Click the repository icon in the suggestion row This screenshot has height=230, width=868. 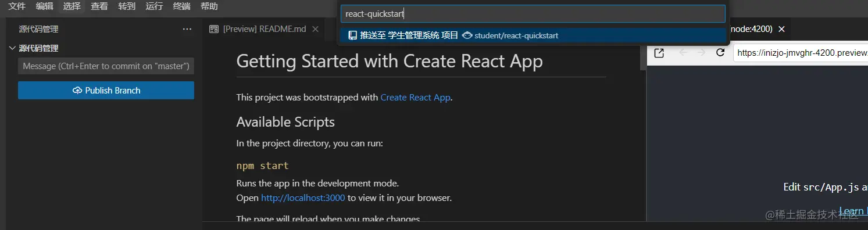(x=352, y=35)
